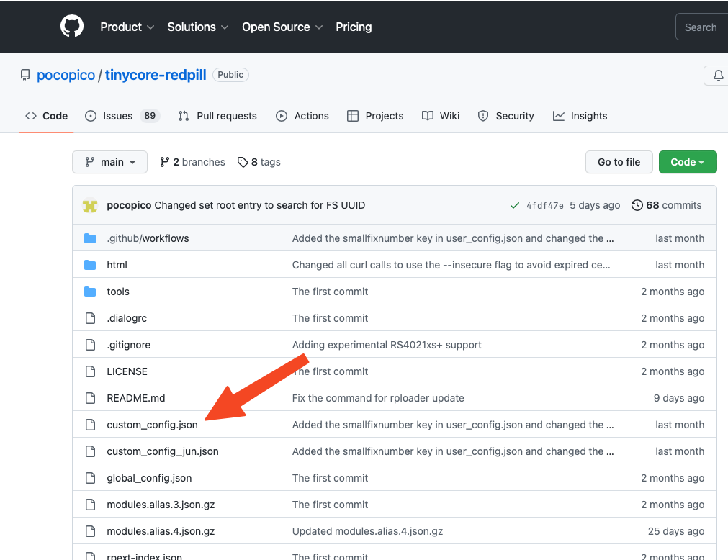This screenshot has width=728, height=560.
Task: Click the GitHub logo icon
Action: 72,27
